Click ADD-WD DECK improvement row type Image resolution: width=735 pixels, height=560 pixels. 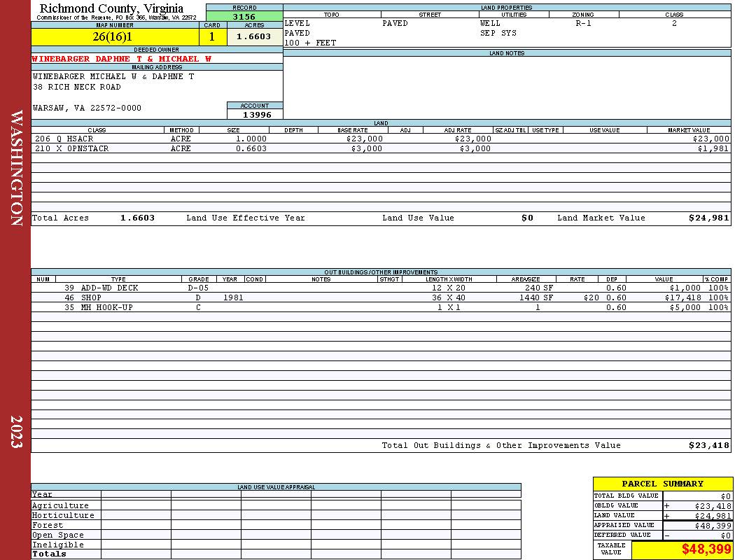pyautogui.click(x=110, y=288)
